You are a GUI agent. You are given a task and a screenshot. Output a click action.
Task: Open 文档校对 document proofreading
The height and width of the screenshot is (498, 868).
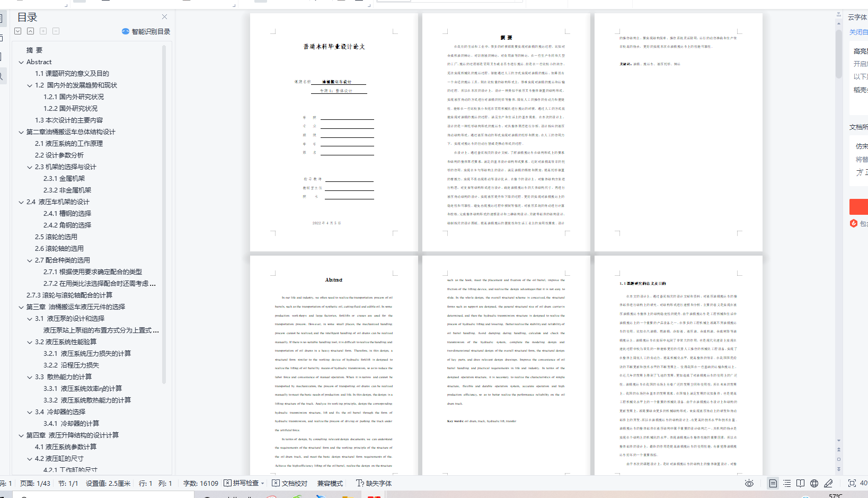(289, 483)
